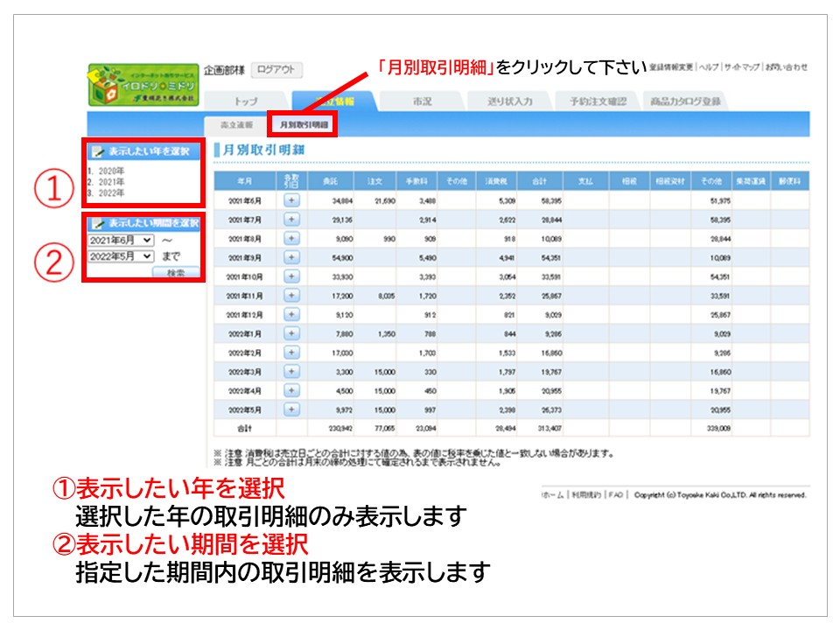Open the 市況 tab
This screenshot has height=630, width=840.
(423, 101)
